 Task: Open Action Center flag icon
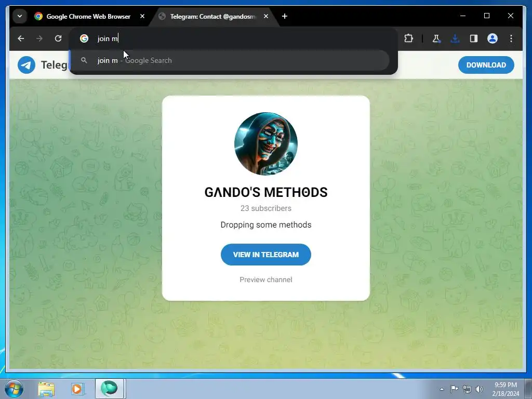point(454,389)
